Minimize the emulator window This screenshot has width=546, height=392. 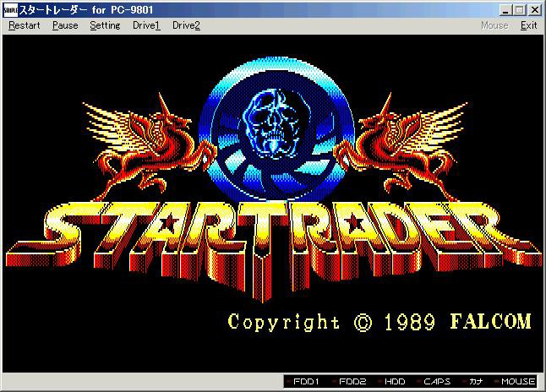click(x=505, y=10)
